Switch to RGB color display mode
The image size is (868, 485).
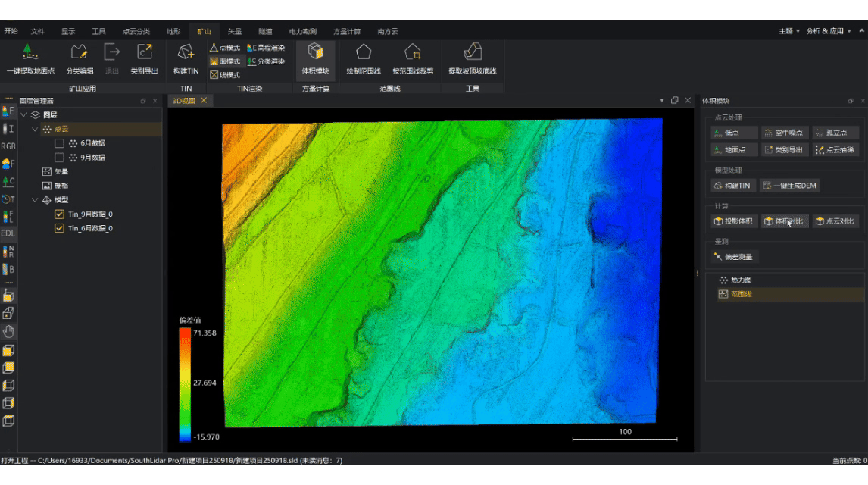pos(8,146)
